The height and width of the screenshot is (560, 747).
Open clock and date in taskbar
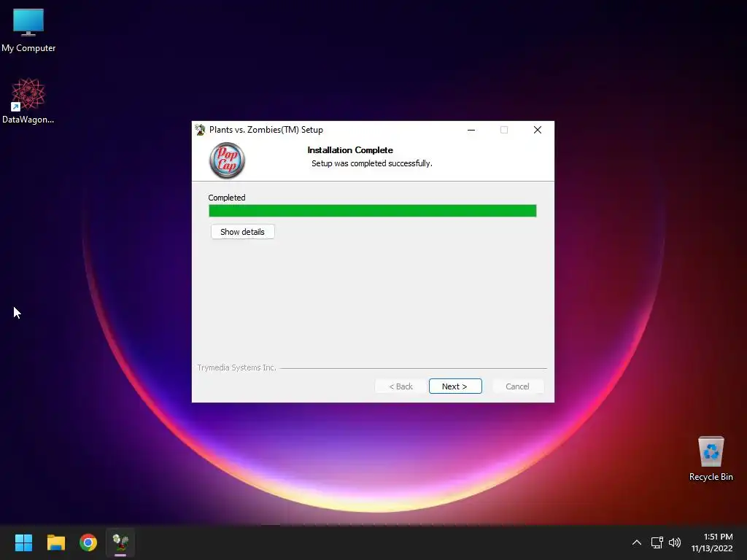coord(712,542)
